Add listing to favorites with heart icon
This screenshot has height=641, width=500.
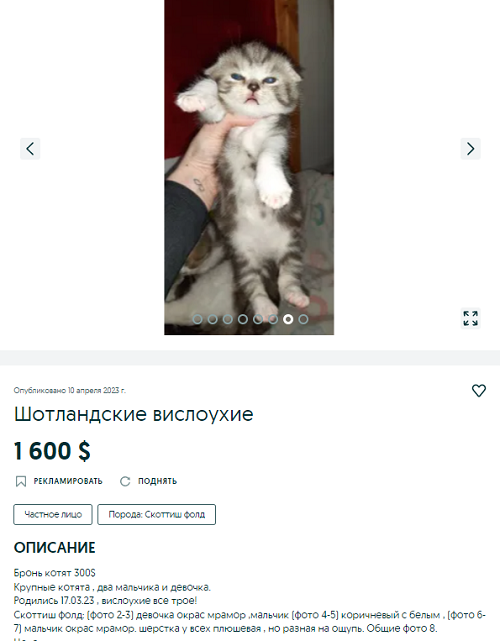(479, 391)
